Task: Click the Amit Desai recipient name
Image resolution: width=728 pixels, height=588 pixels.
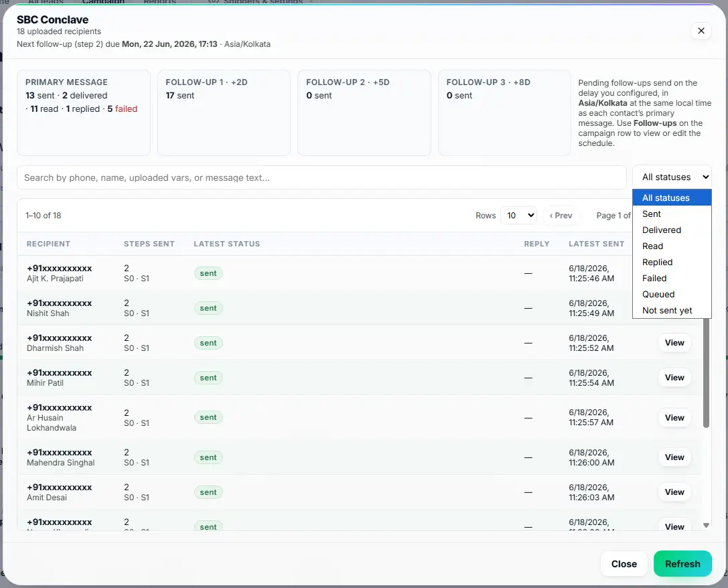Action: tap(46, 498)
